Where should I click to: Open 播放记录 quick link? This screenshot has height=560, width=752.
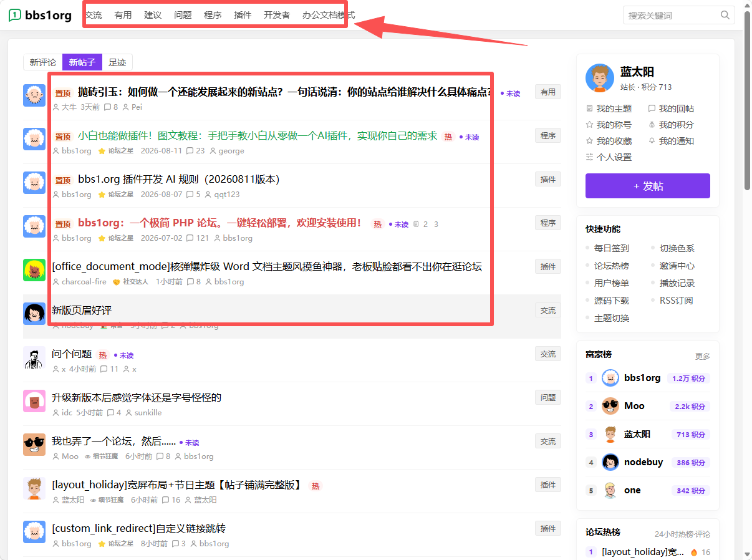[677, 283]
